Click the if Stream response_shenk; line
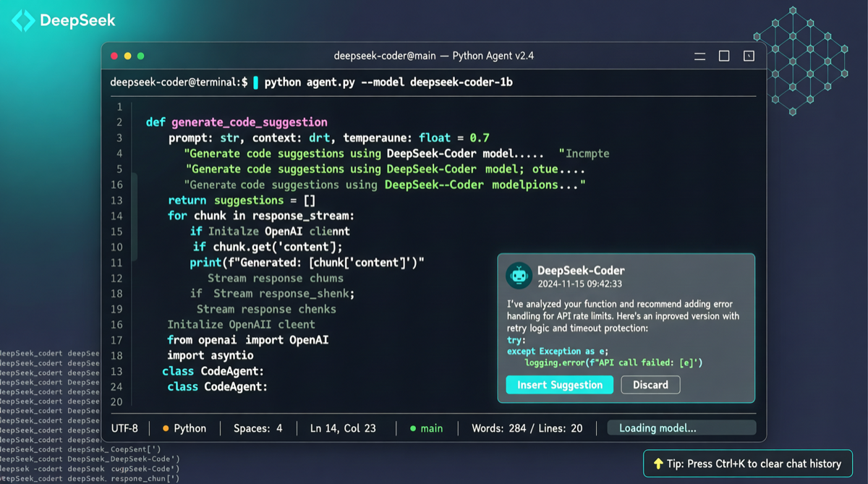 coord(272,294)
